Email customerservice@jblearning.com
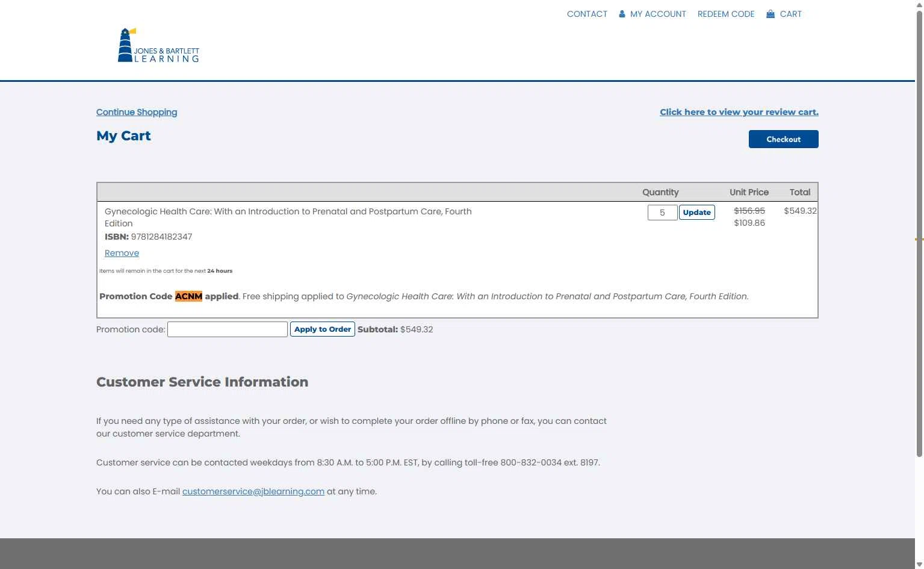 click(x=253, y=491)
